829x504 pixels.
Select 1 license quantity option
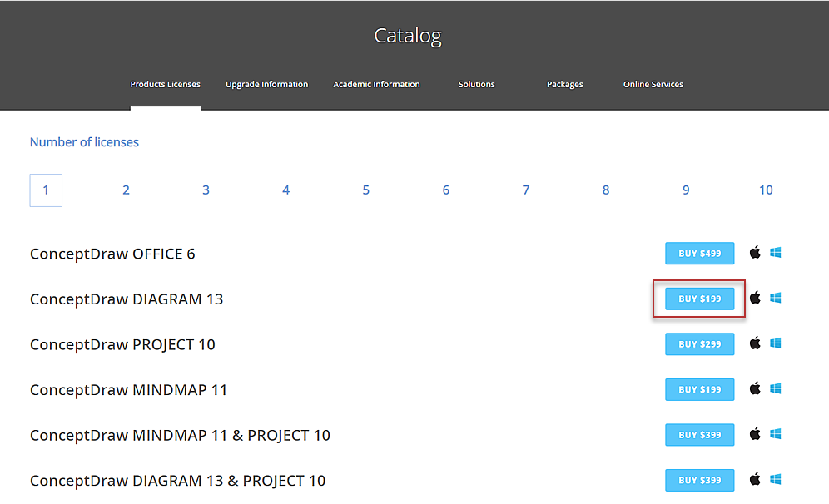pyautogui.click(x=46, y=190)
